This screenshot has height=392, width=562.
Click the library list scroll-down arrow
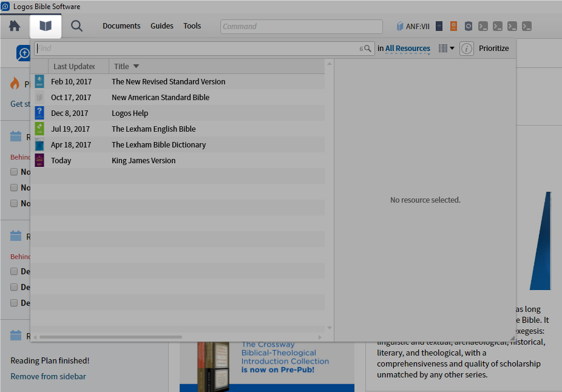330,328
